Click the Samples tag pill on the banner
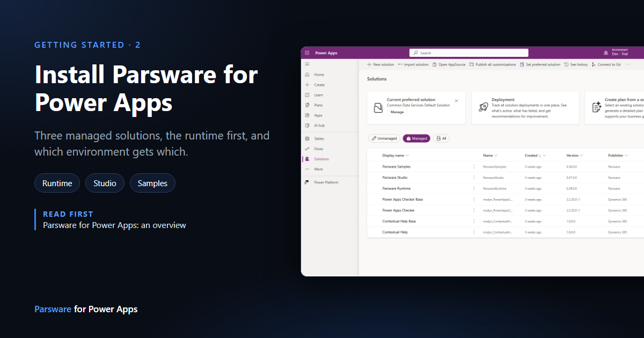644x338 pixels. [152, 183]
